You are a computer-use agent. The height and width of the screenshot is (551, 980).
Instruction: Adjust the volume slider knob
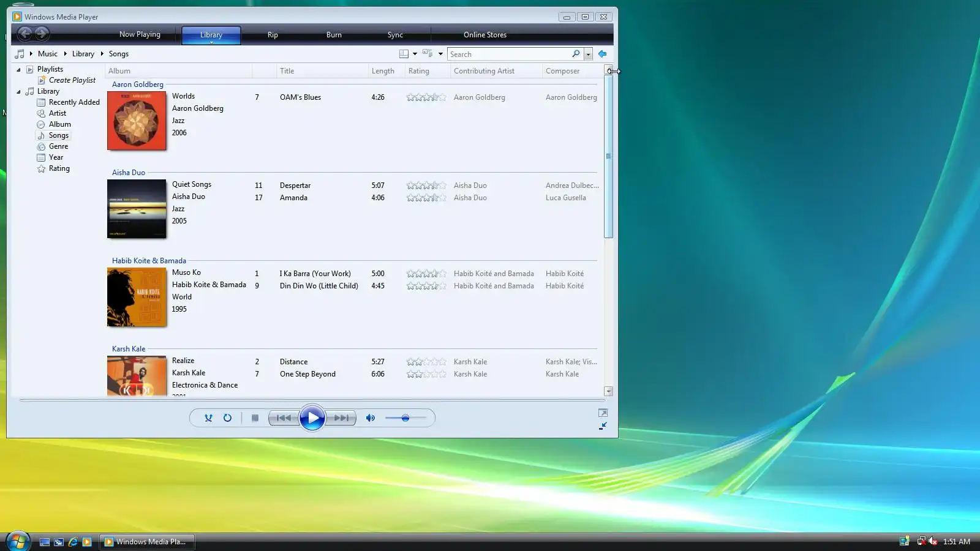405,418
